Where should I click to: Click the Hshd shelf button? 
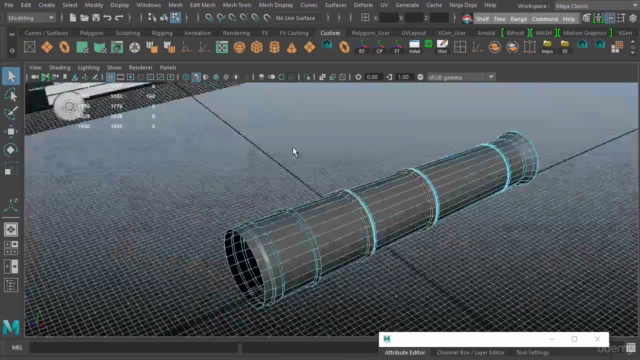coord(414,47)
